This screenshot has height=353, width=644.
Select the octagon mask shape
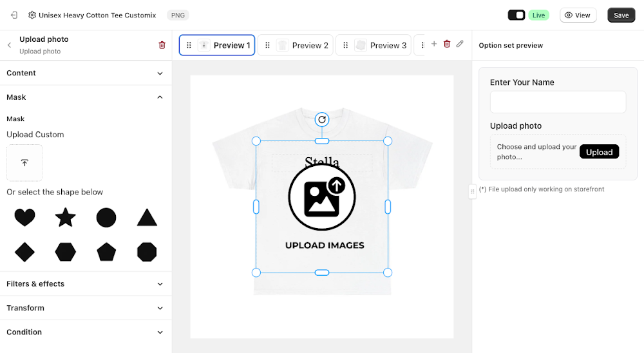pos(147,252)
